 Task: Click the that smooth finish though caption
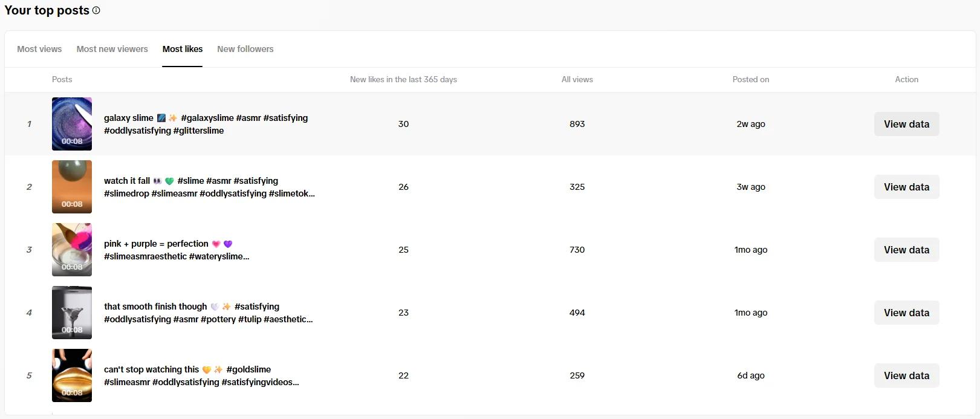(x=208, y=313)
